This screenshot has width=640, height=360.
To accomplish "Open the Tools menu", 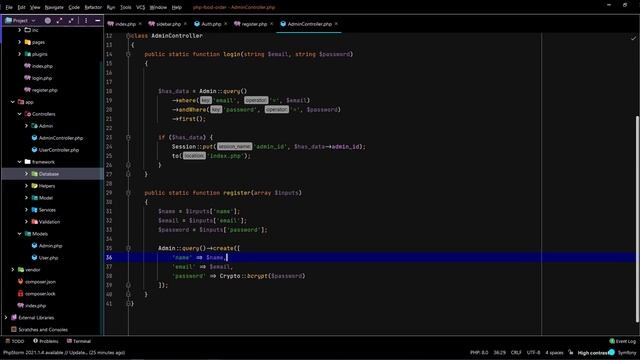I will click(126, 7).
